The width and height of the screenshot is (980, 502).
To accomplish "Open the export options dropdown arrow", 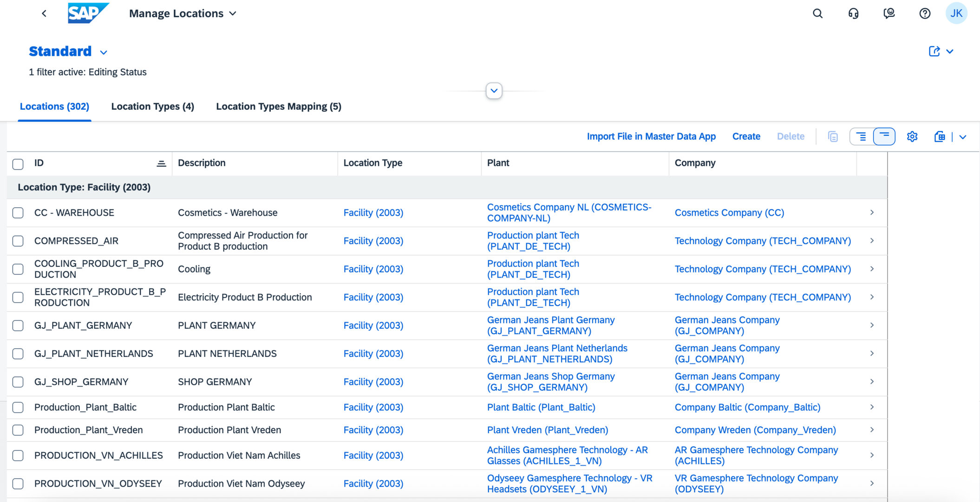I will tap(963, 137).
